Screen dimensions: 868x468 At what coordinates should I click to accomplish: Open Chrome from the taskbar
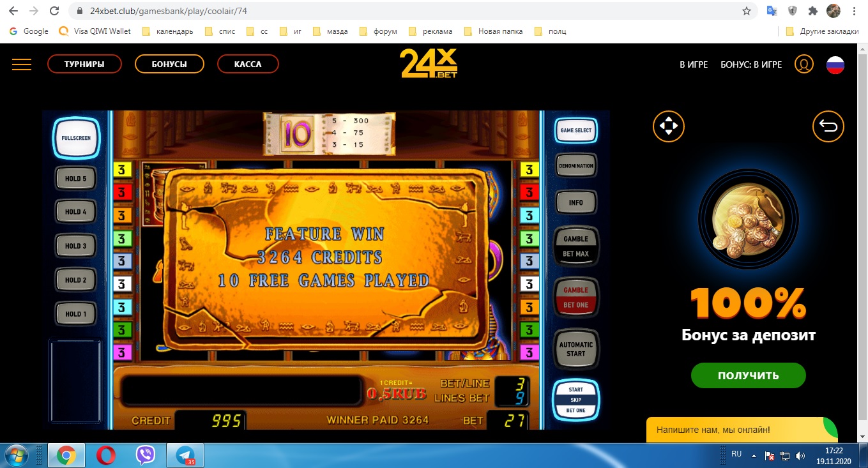pyautogui.click(x=66, y=455)
